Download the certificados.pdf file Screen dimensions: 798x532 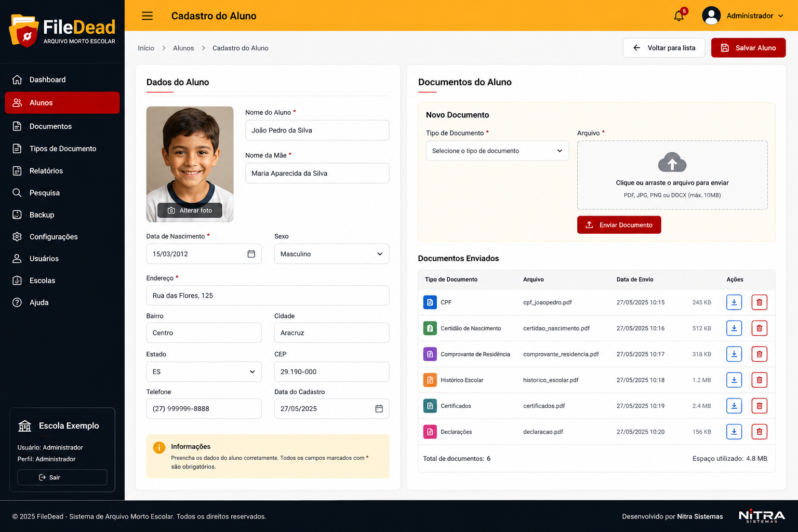(x=734, y=406)
